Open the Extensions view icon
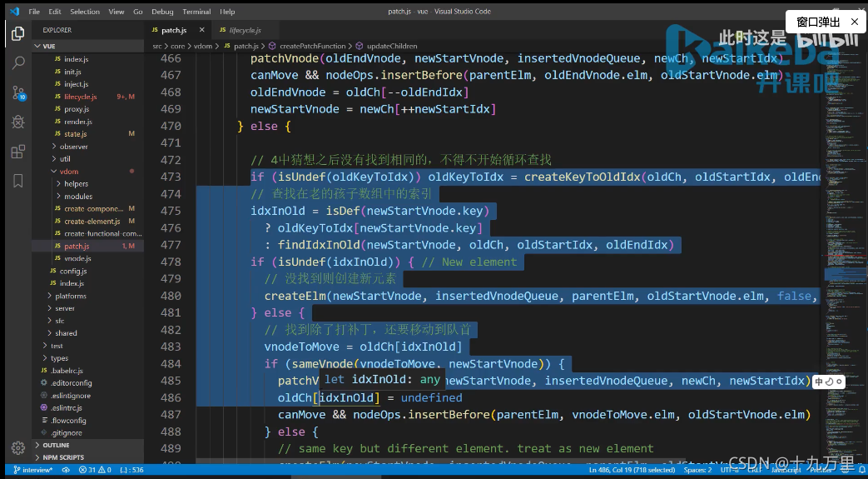The width and height of the screenshot is (868, 479). click(x=17, y=152)
